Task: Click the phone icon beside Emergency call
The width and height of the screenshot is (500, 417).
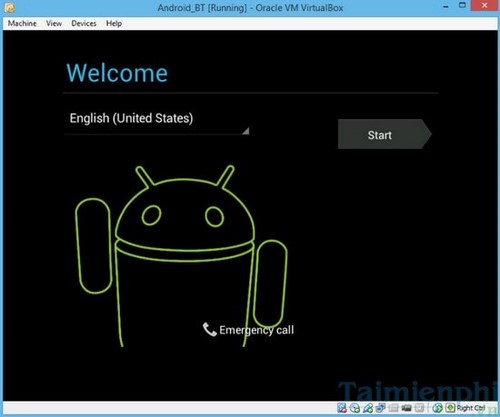Action: pyautogui.click(x=210, y=329)
